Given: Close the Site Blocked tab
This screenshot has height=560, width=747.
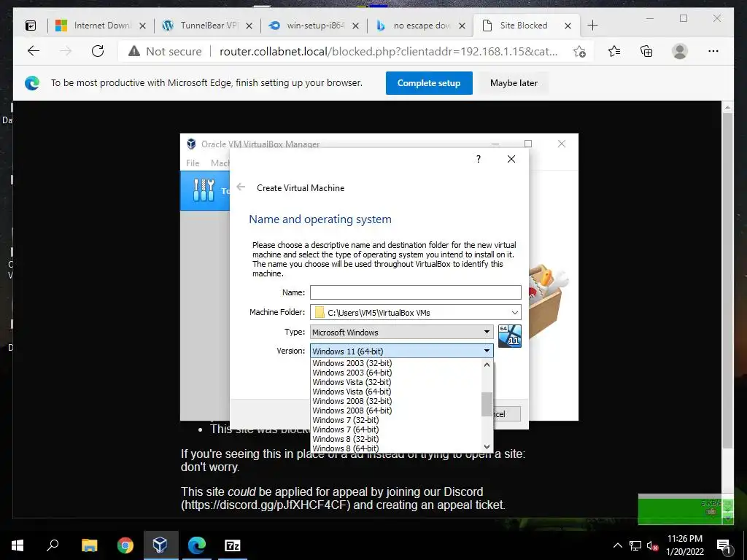Looking at the screenshot, I should [568, 26].
